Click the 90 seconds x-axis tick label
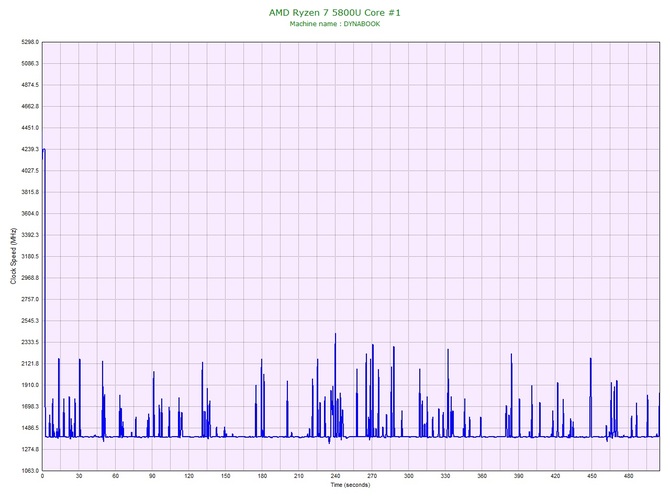The height and width of the screenshot is (502, 670). [x=152, y=476]
